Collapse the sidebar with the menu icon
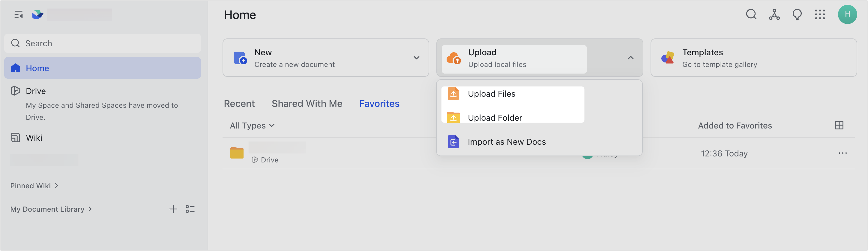Screen dimensions: 868x251 pos(19,15)
